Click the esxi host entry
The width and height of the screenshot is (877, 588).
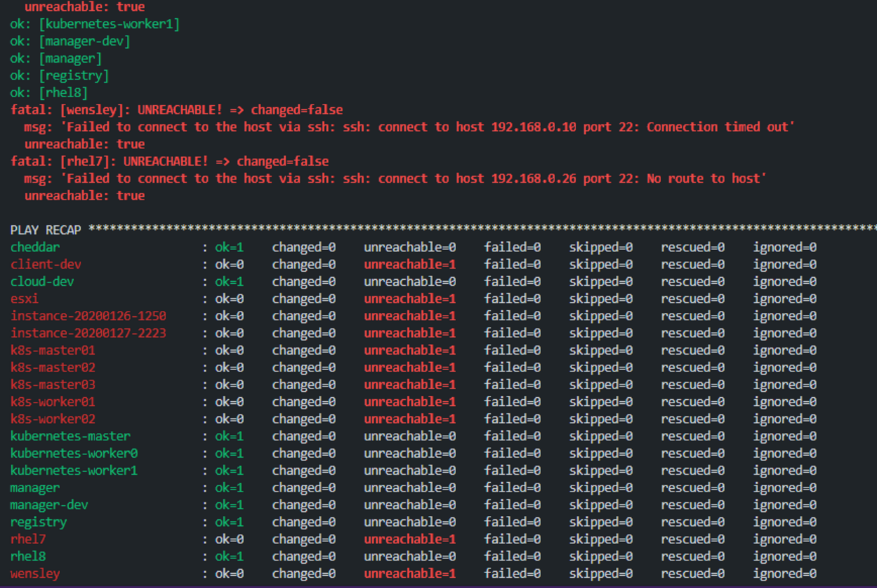coord(24,299)
